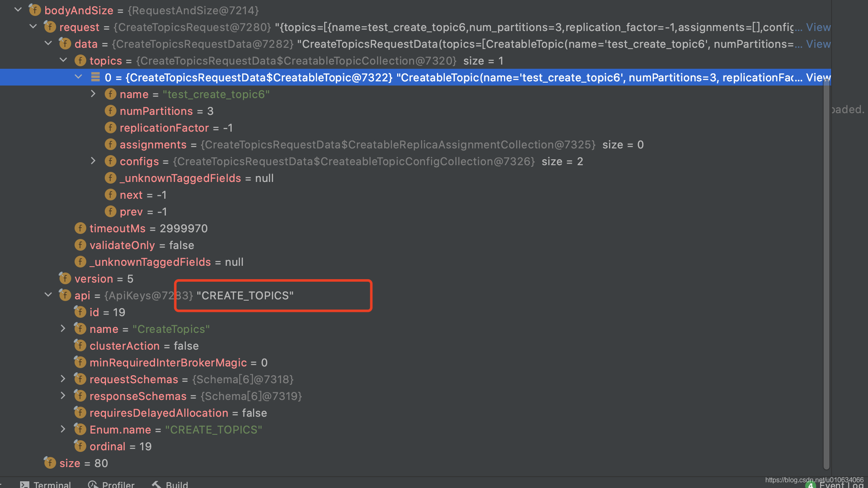
Task: Click the field icon next to numPartitions
Action: click(110, 111)
